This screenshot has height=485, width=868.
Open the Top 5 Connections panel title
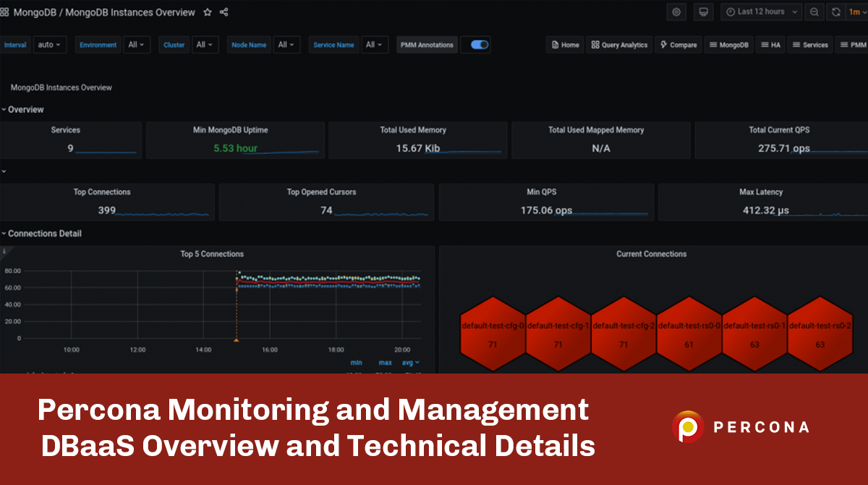coord(212,254)
